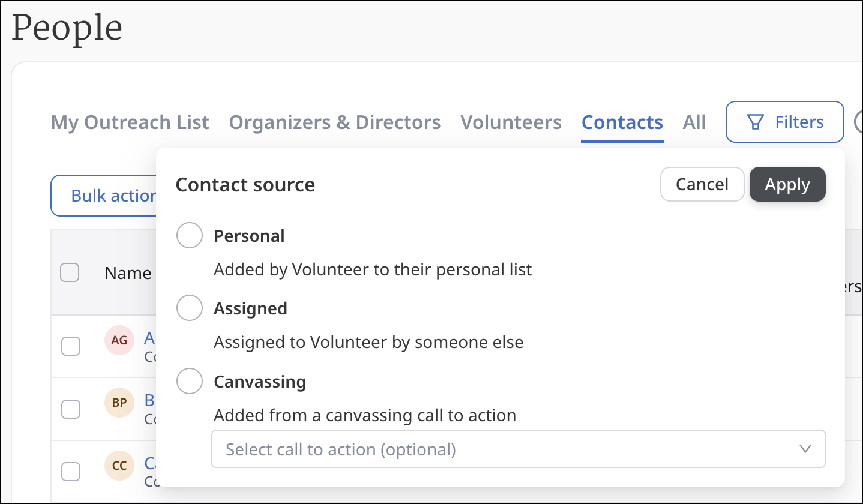Cancel the contact source filter
The image size is (863, 504).
(702, 184)
